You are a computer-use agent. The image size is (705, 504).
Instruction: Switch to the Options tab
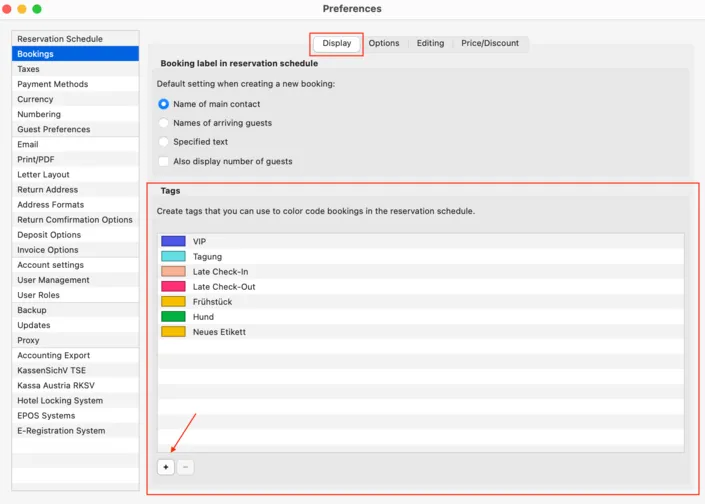384,43
